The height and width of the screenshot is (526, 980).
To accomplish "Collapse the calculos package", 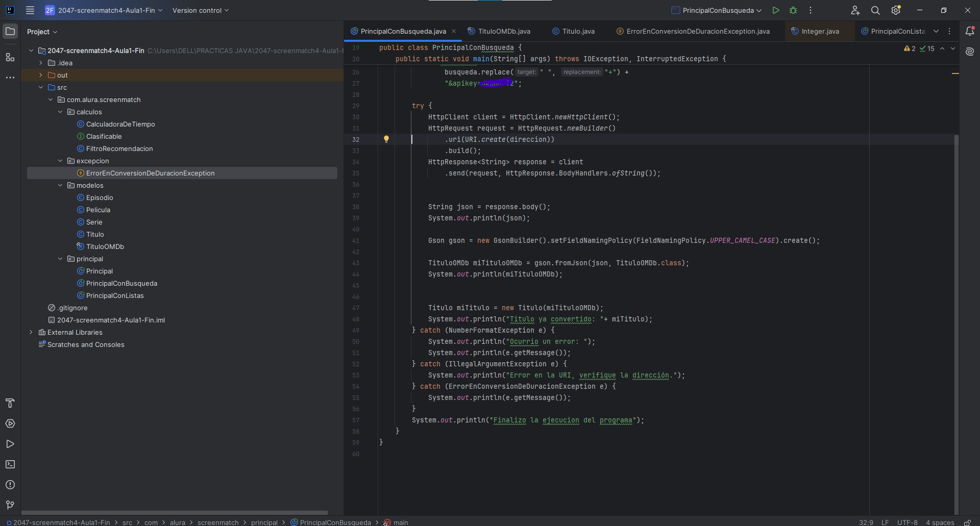I will (x=60, y=112).
